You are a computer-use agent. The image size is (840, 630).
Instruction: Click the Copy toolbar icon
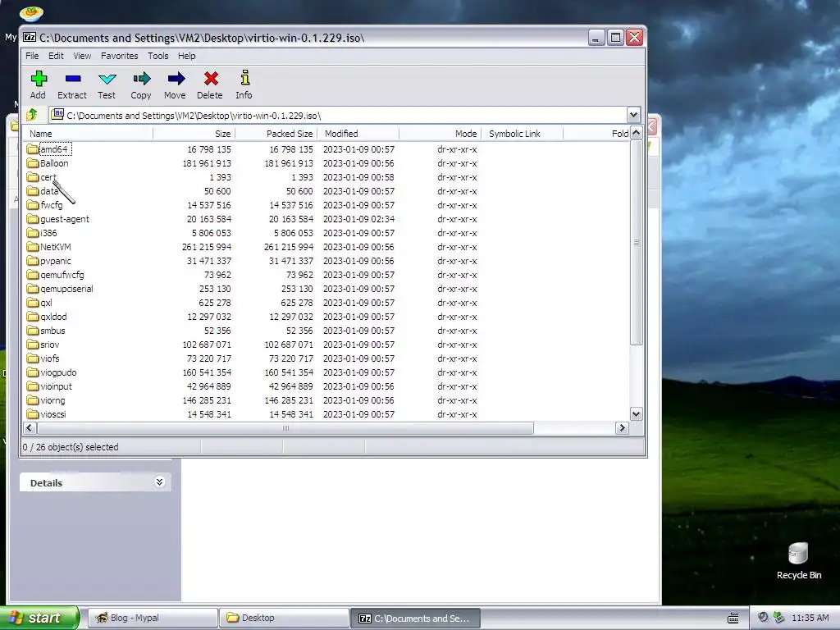[141, 79]
